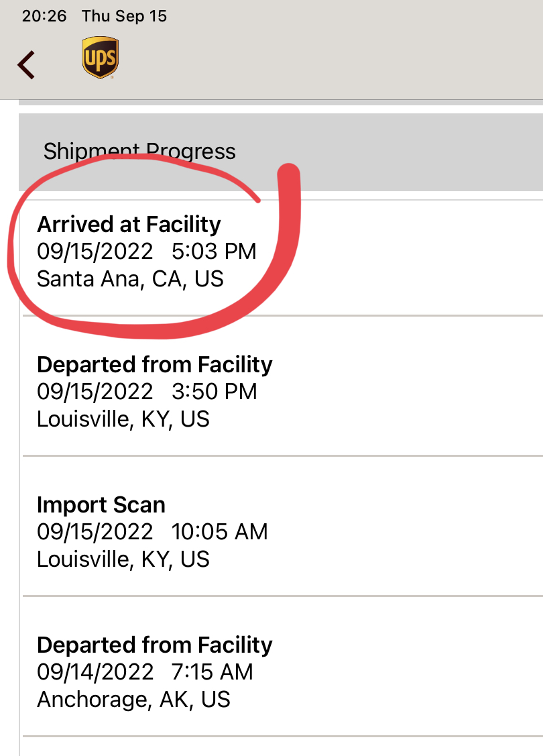Open the Import Scan entry
The width and height of the screenshot is (543, 756).
click(101, 504)
